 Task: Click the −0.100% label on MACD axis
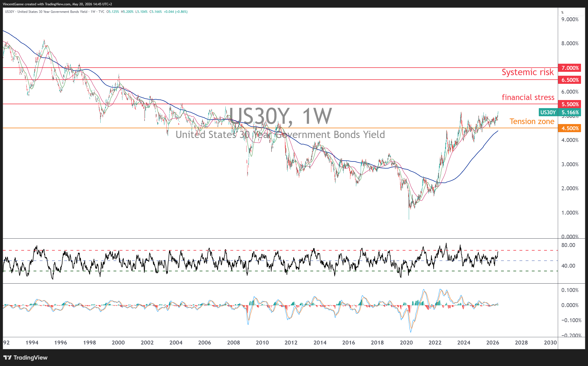coord(571,320)
